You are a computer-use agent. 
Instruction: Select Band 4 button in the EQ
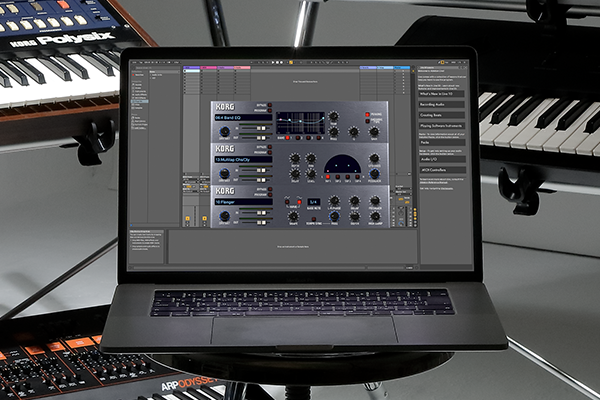318,139
